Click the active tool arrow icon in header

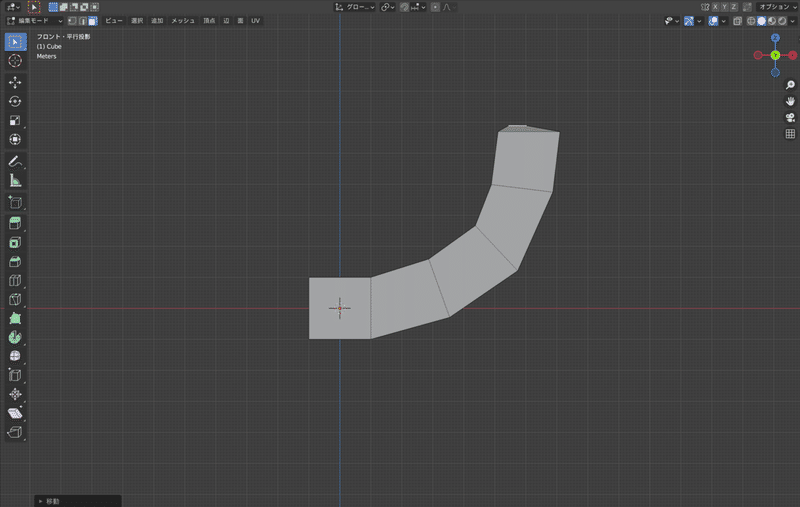click(x=34, y=7)
